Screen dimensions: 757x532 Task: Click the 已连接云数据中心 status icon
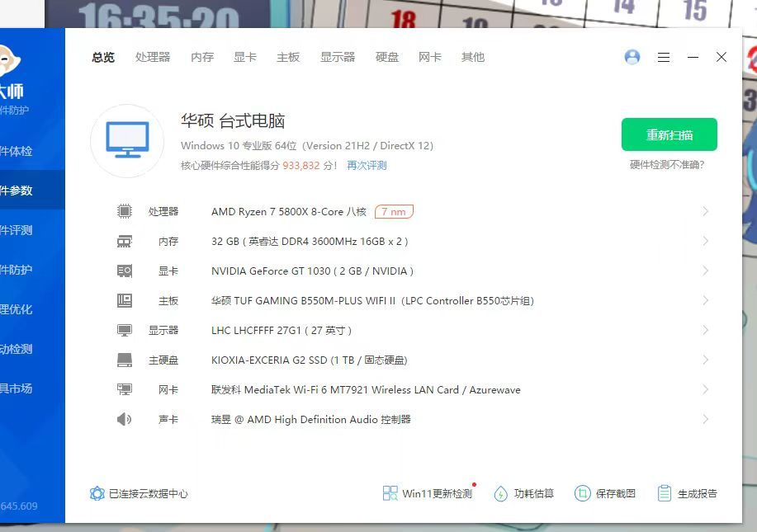(97, 493)
